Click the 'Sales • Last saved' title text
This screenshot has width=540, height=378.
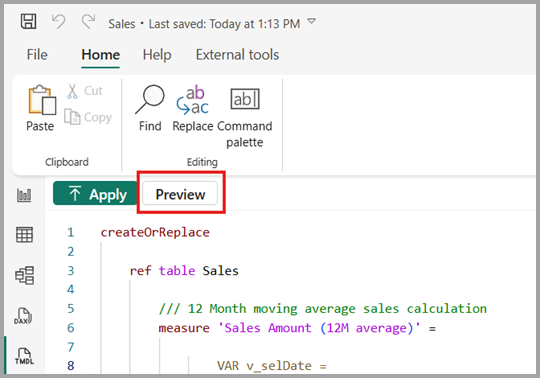point(204,24)
